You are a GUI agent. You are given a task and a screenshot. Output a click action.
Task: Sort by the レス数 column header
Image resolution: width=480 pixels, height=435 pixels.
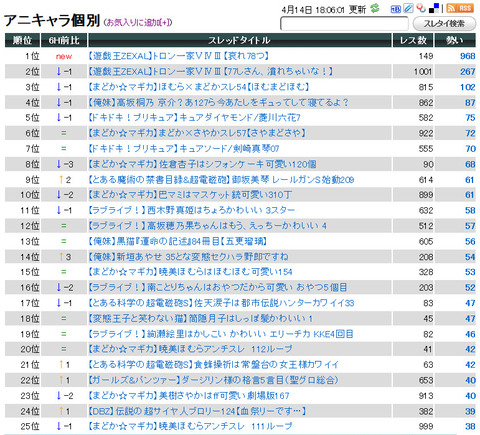[413, 40]
